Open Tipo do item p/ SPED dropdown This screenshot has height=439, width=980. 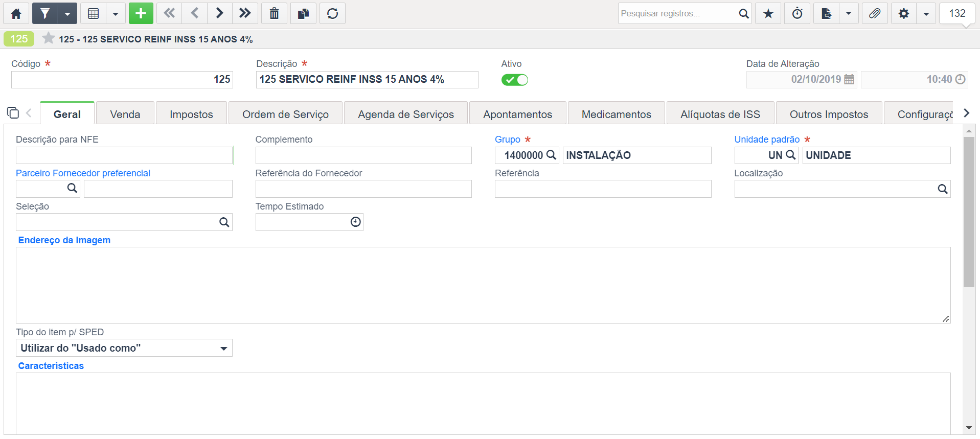124,348
